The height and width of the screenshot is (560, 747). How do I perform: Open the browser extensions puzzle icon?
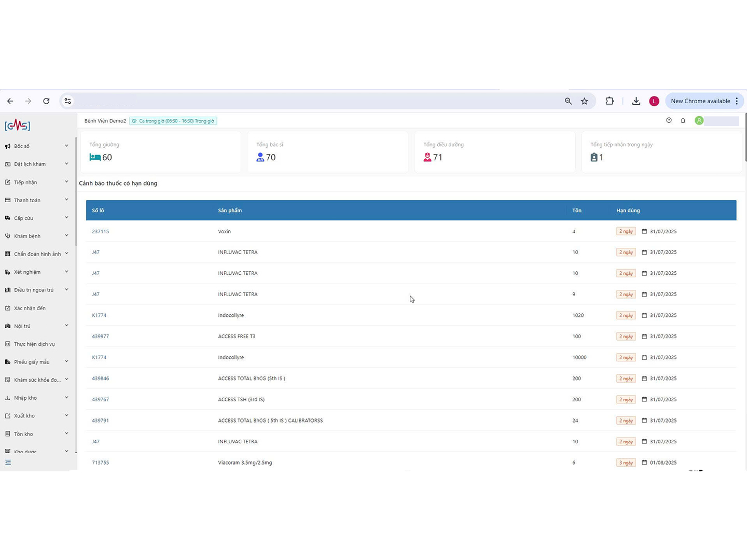click(610, 101)
